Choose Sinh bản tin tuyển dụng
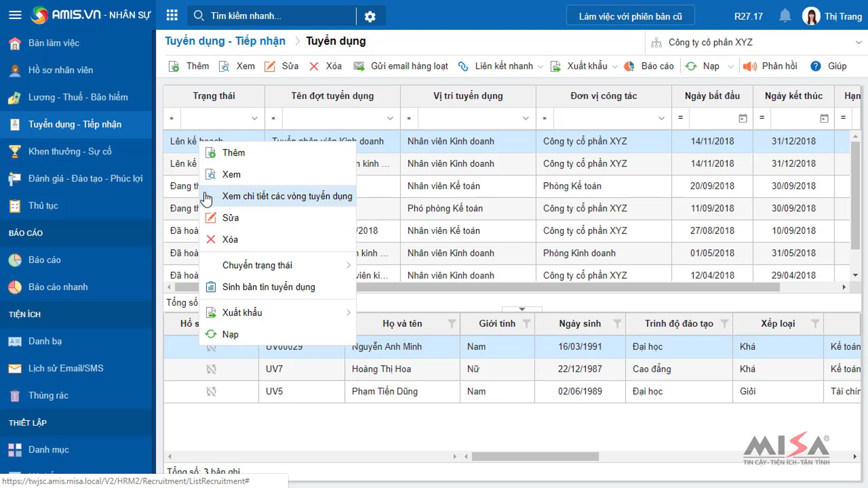 (x=277, y=287)
